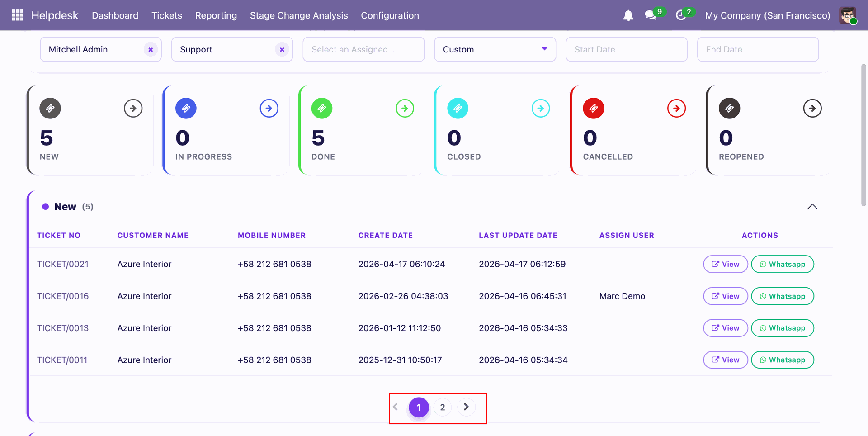
Task: Click the page vertical scrollbar
Action: (863, 135)
